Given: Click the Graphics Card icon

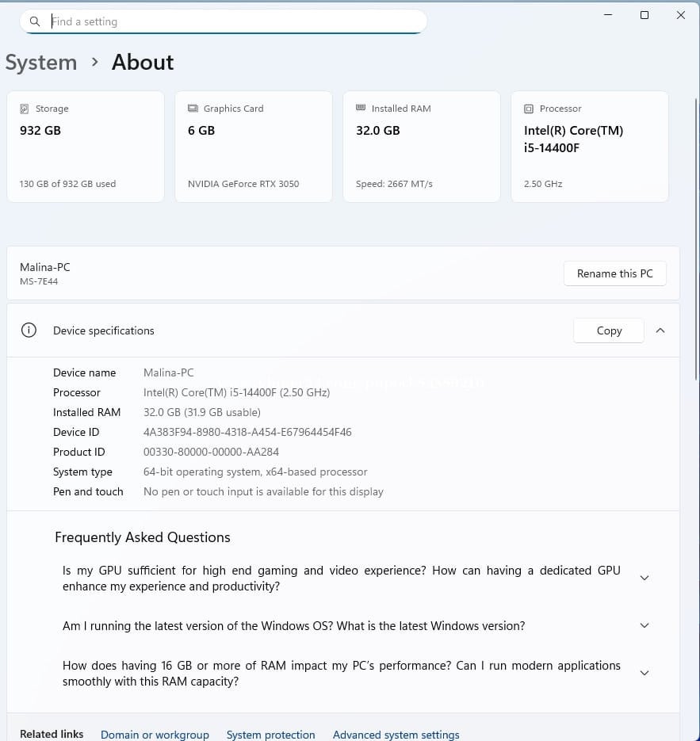Looking at the screenshot, I should pyautogui.click(x=193, y=109).
